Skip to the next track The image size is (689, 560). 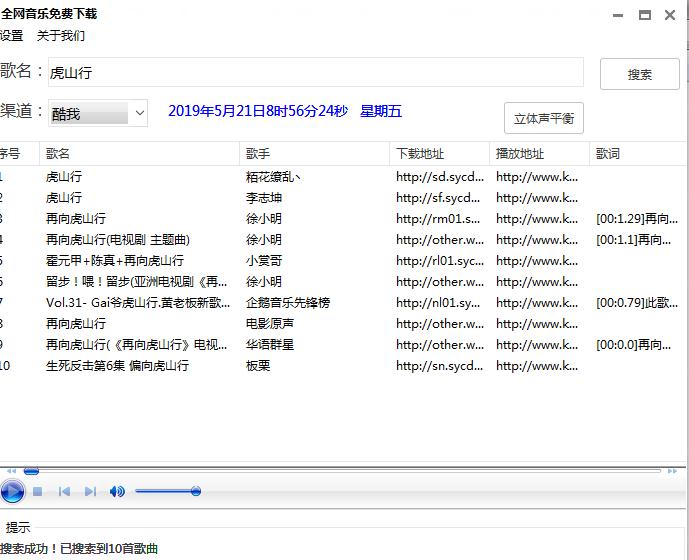90,491
